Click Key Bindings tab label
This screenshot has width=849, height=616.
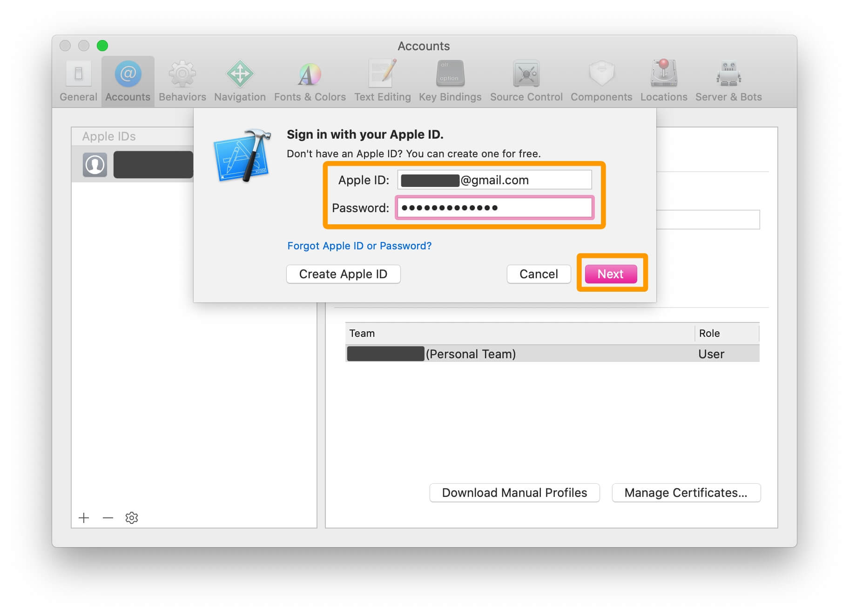click(x=450, y=97)
